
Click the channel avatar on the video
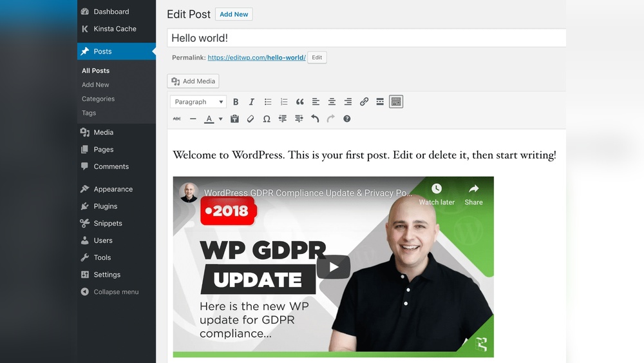[189, 192]
